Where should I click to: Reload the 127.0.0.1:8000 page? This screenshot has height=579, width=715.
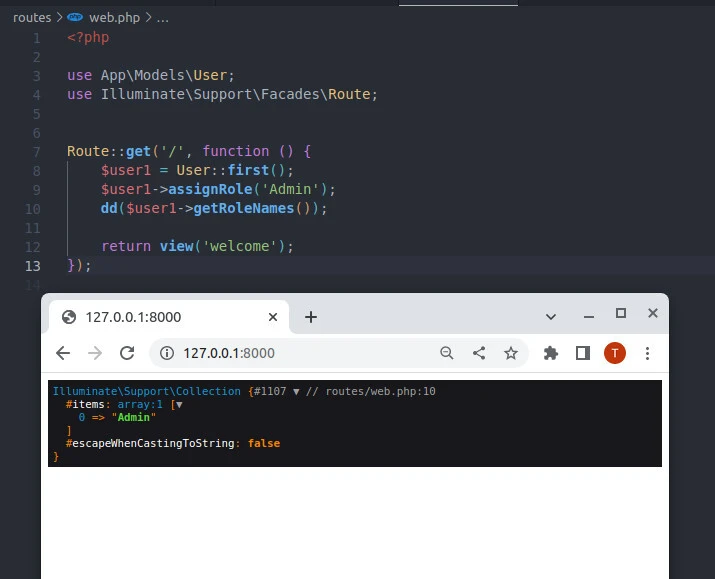click(127, 353)
